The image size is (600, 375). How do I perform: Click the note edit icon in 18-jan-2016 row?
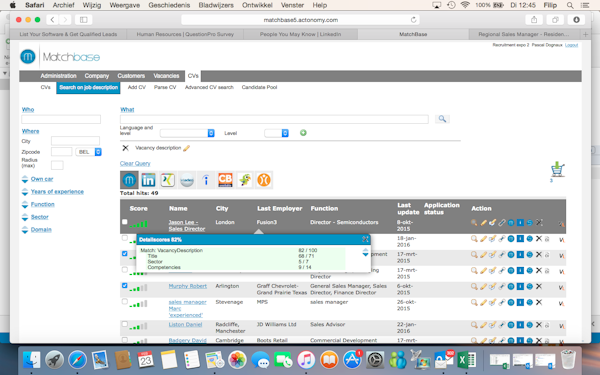492,239
